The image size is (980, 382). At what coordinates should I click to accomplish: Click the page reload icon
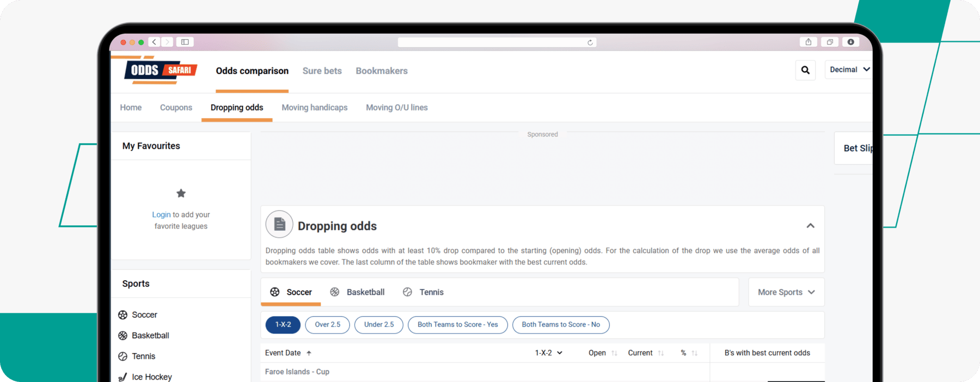click(x=590, y=42)
